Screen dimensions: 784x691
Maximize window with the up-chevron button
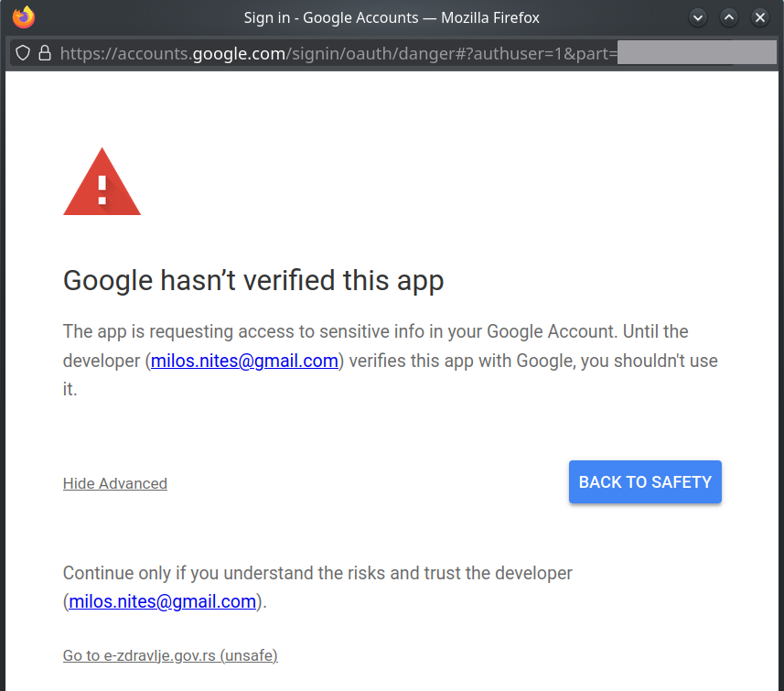coord(729,18)
